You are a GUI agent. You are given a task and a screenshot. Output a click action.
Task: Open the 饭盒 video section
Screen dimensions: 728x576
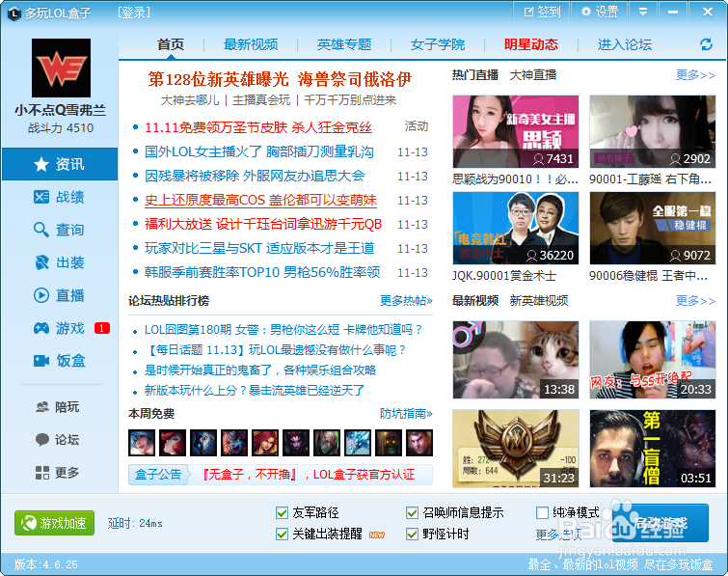(60, 361)
